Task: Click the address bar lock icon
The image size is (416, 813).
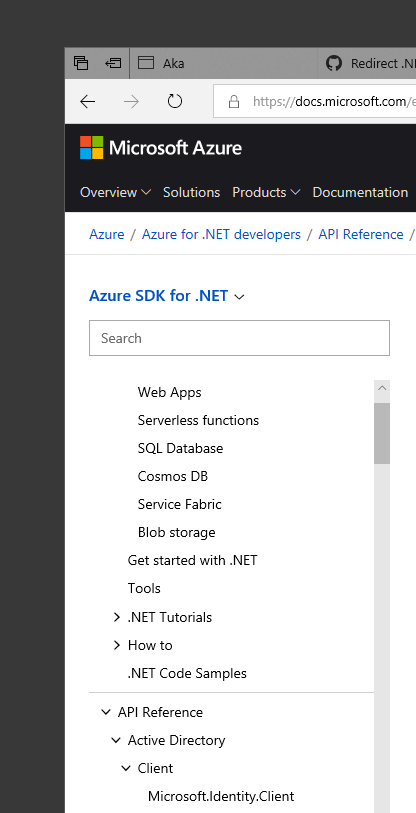Action: tap(234, 102)
